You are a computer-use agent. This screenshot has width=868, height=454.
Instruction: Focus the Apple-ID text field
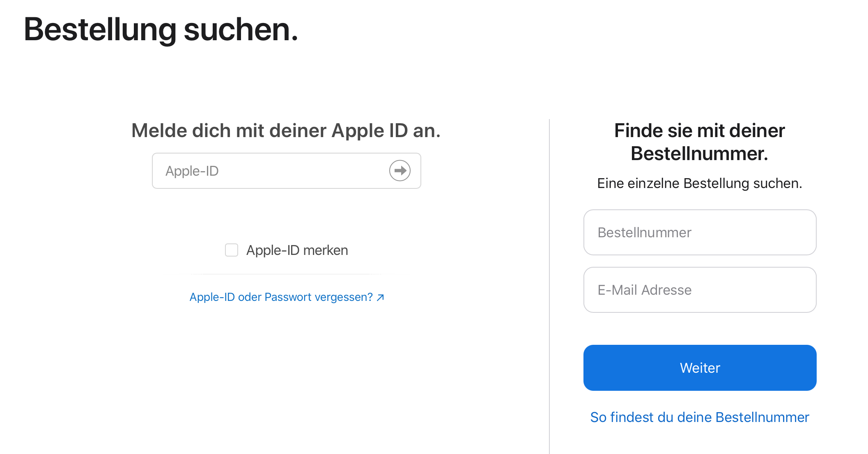(x=271, y=171)
